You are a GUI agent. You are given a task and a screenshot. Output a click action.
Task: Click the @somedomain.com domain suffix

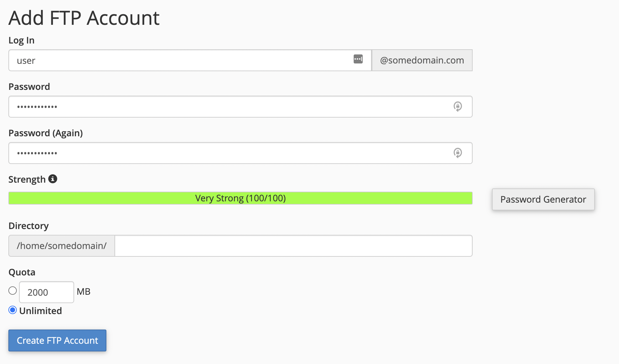point(422,61)
